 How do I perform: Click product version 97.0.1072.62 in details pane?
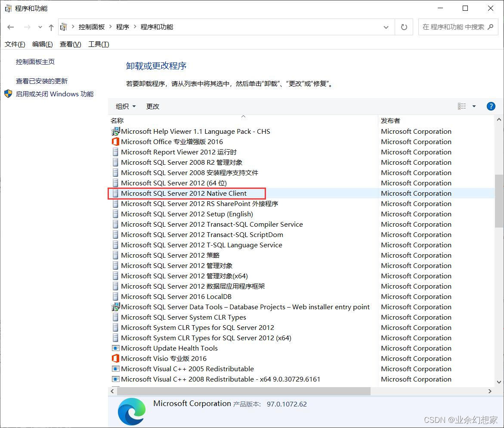tap(287, 404)
